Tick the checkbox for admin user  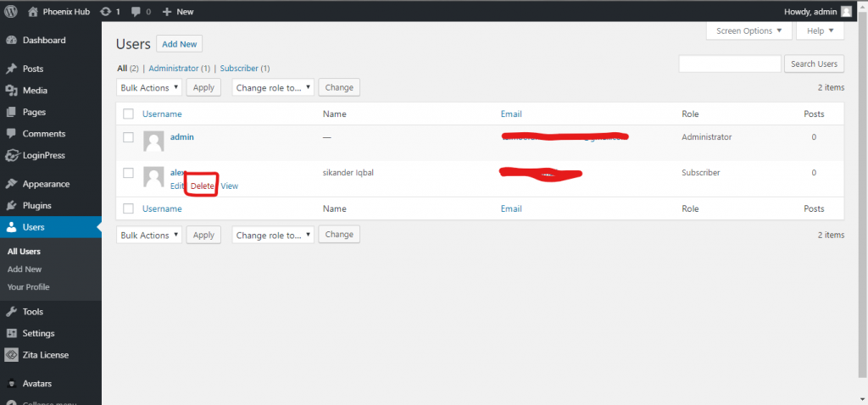coord(129,136)
